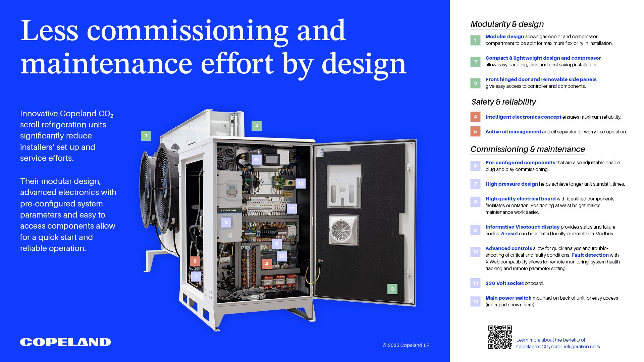Click the 'Advanced controls' text

508,248
